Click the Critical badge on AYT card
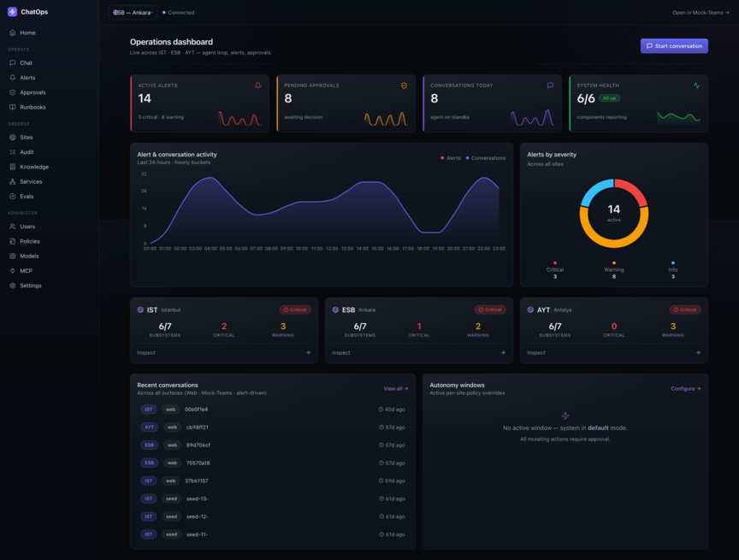 coord(685,309)
